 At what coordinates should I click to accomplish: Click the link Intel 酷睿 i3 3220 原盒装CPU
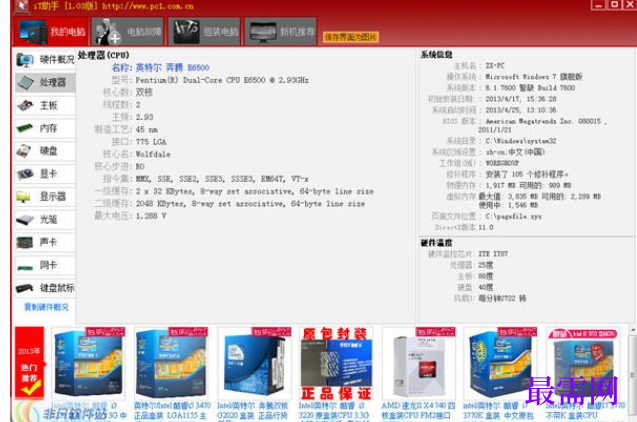coord(335,410)
